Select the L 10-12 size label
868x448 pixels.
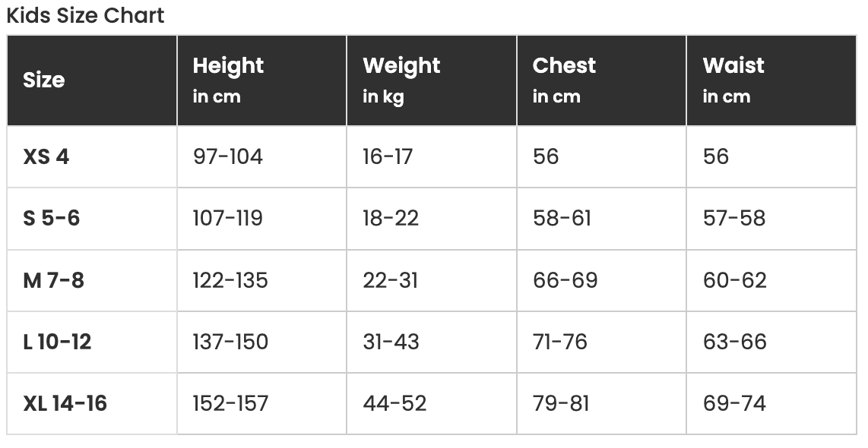(57, 342)
